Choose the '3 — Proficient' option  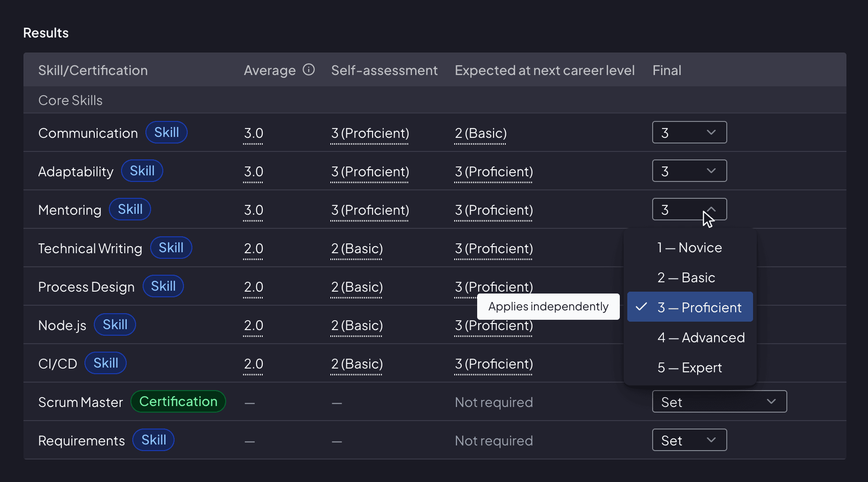(690, 307)
